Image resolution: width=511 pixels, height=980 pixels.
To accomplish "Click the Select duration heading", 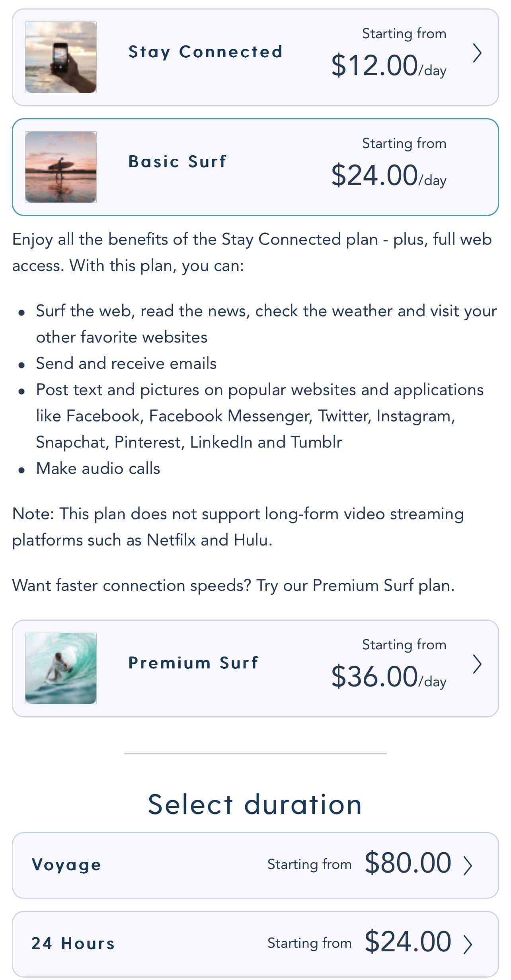I will [255, 804].
